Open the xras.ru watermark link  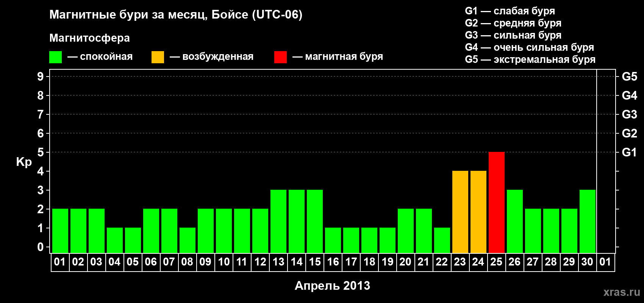pyautogui.click(x=622, y=292)
